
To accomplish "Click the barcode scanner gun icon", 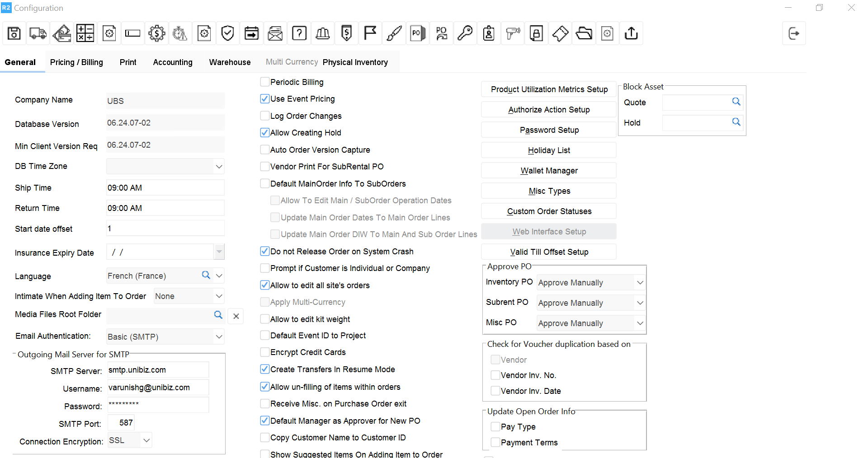I will tap(513, 33).
